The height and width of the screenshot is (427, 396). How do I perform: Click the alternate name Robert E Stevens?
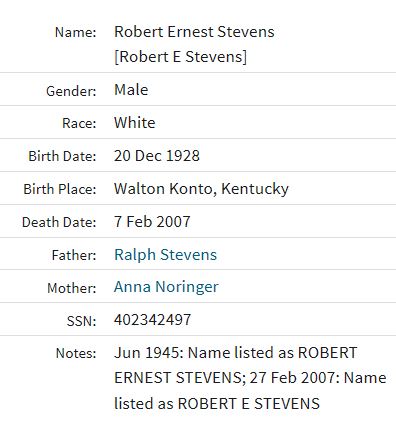pyautogui.click(x=181, y=57)
